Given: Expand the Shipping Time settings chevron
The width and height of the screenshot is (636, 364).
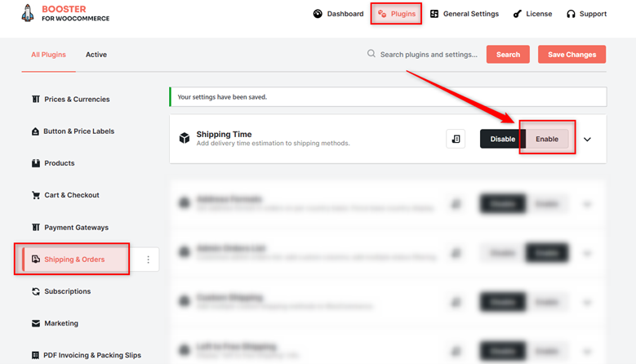Looking at the screenshot, I should click(587, 140).
